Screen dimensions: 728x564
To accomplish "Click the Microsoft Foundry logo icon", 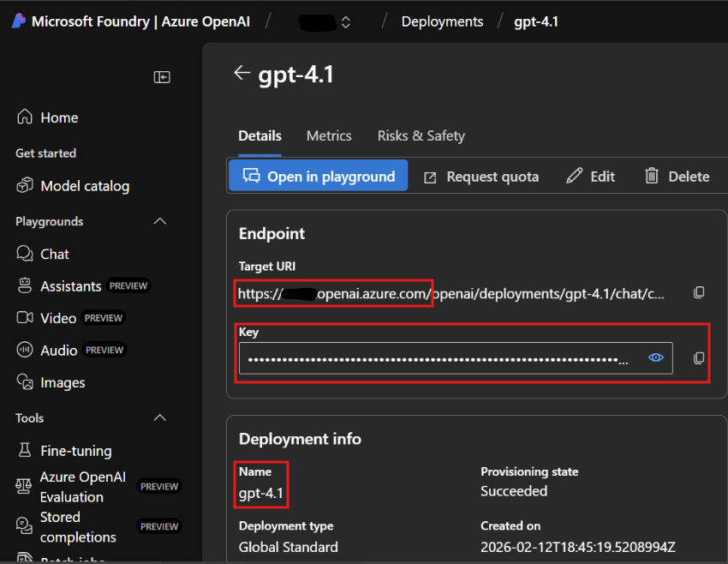I will (18, 21).
